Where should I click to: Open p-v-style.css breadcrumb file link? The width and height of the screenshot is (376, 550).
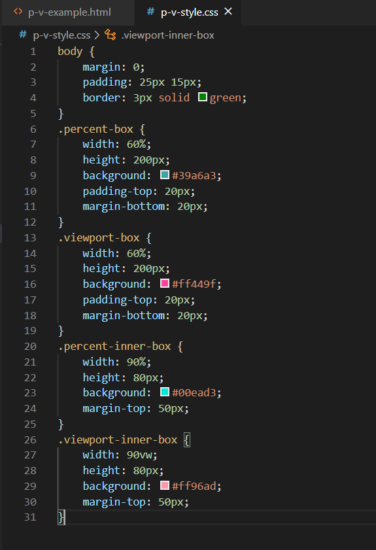pos(61,35)
